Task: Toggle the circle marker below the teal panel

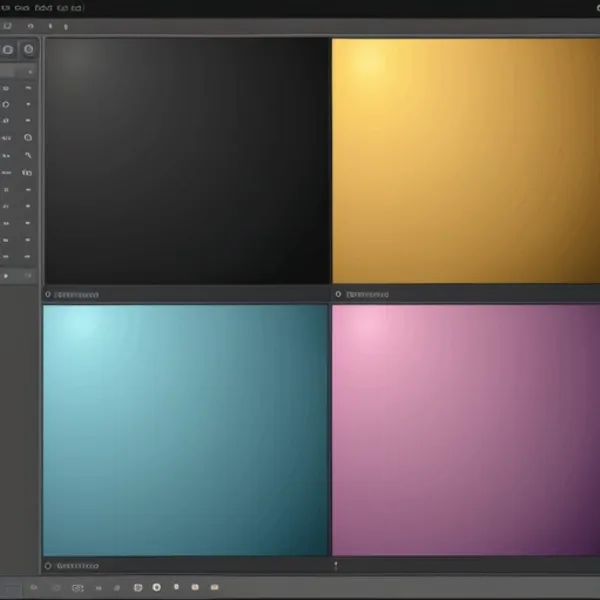Action: tap(48, 565)
